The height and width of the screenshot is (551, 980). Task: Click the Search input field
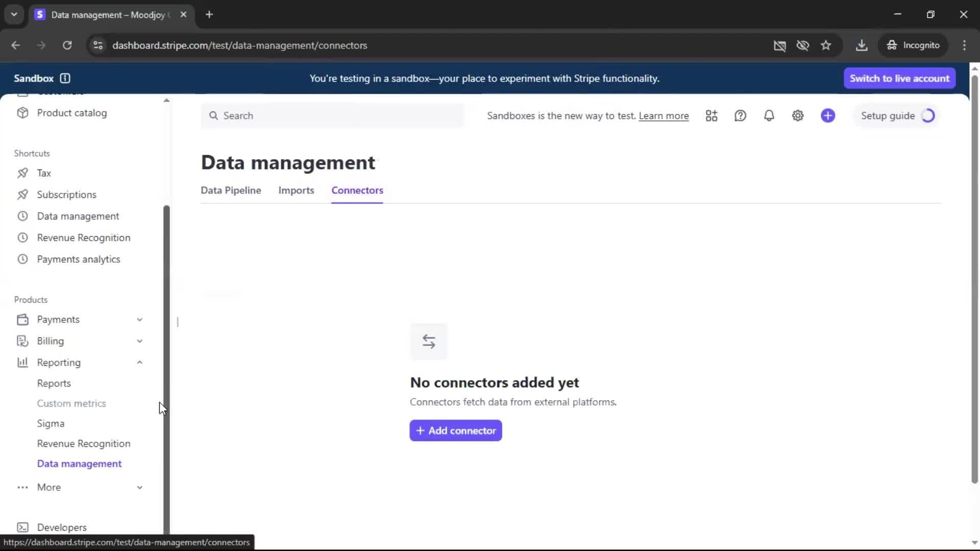point(332,116)
